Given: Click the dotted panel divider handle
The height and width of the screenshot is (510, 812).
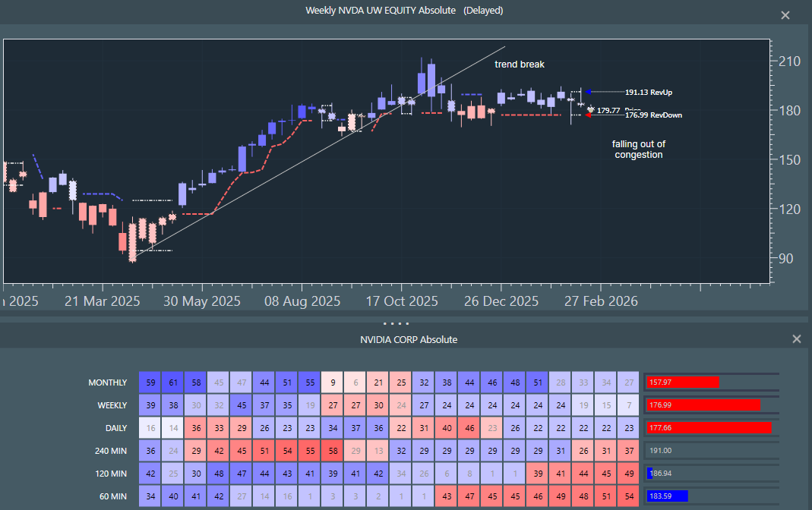Looking at the screenshot, I should [396, 323].
